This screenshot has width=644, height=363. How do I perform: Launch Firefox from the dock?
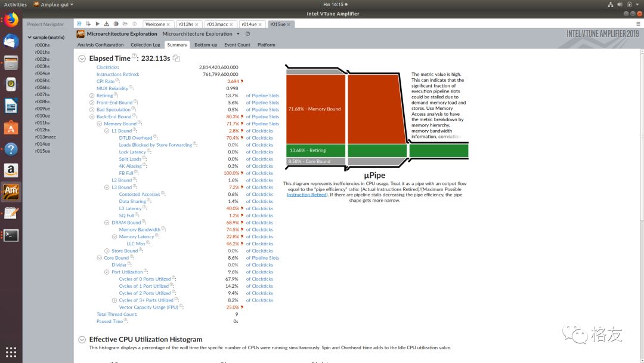click(11, 19)
